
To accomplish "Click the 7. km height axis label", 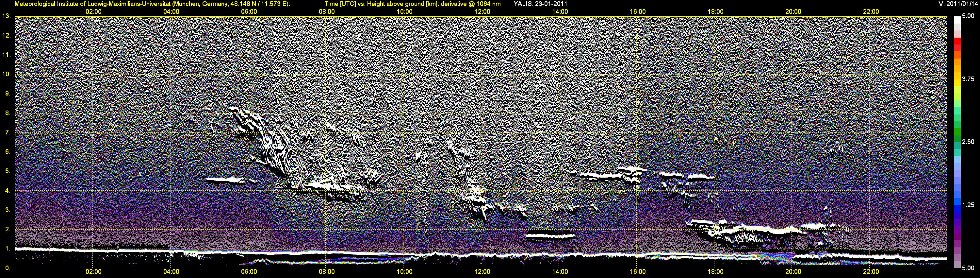I will pyautogui.click(x=8, y=132).
